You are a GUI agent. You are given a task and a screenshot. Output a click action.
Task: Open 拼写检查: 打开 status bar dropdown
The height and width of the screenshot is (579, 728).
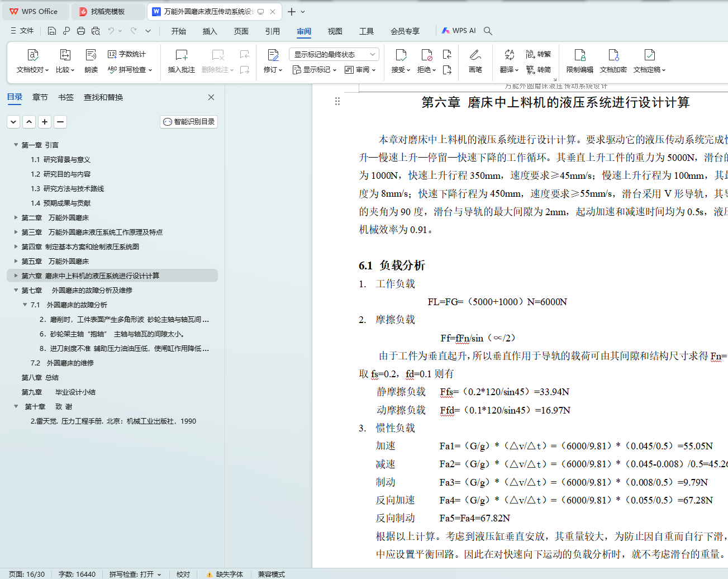pos(135,574)
